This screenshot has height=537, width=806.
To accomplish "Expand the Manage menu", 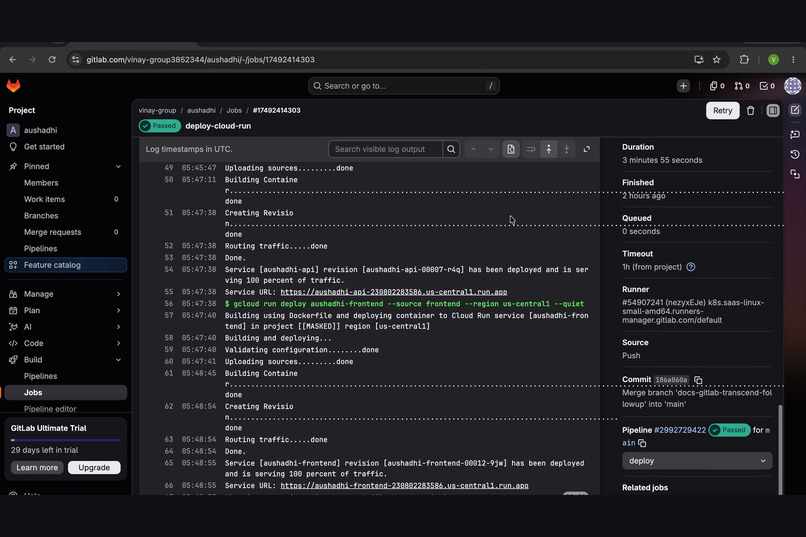I will coord(65,294).
